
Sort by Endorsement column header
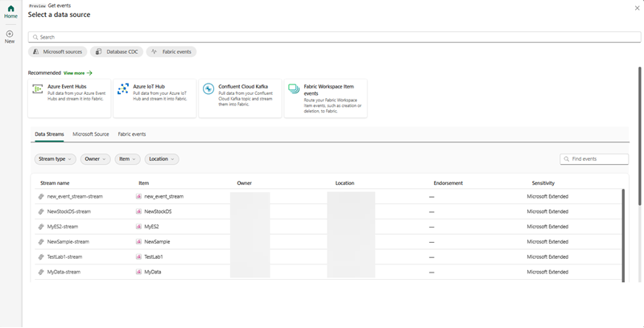[448, 183]
